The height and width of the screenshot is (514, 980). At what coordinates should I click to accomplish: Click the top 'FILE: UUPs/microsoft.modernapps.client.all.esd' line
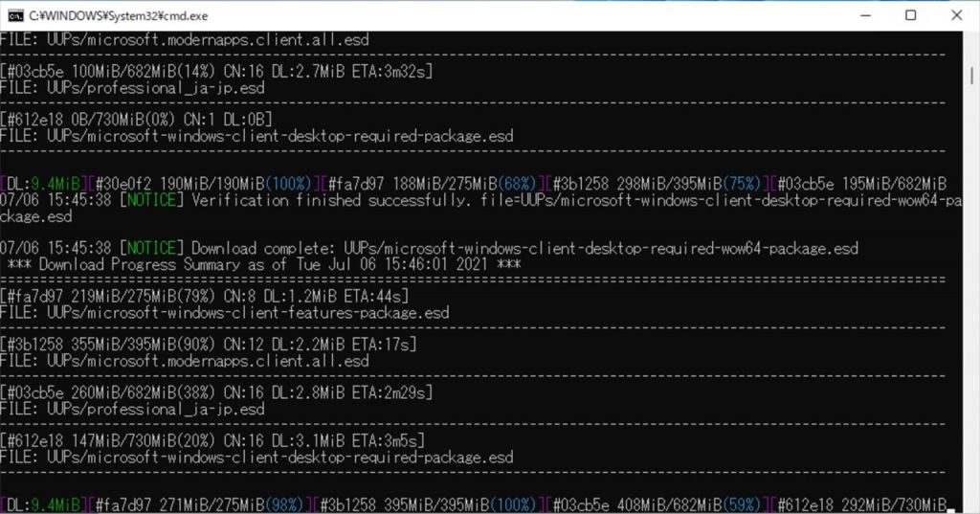coord(185,39)
